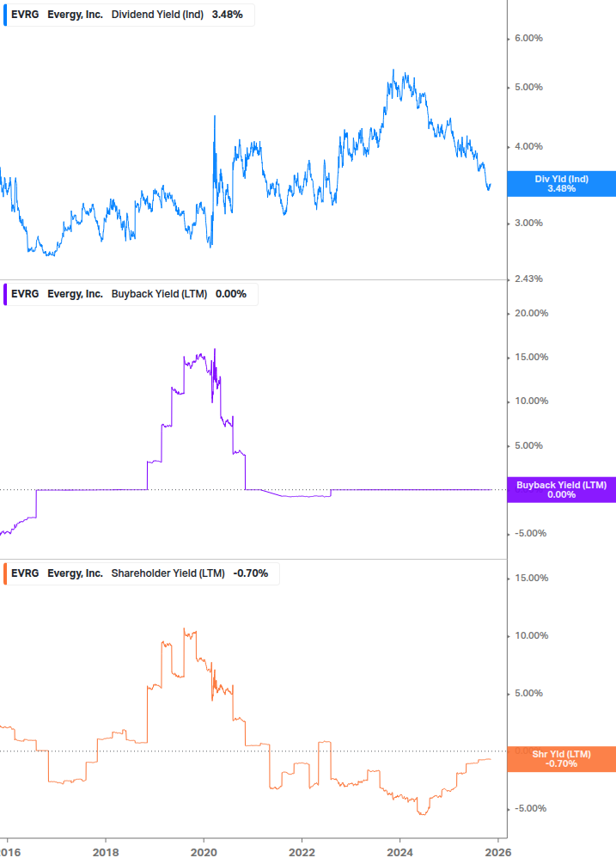Click the -5.00% label on buyback yield axis
616x864 pixels.
530,533
